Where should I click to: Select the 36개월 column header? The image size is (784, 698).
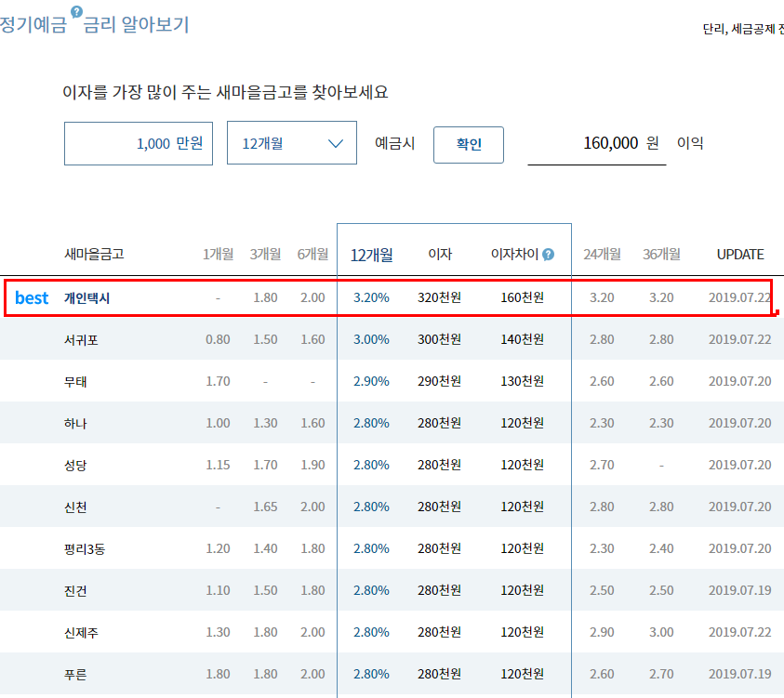(x=661, y=255)
